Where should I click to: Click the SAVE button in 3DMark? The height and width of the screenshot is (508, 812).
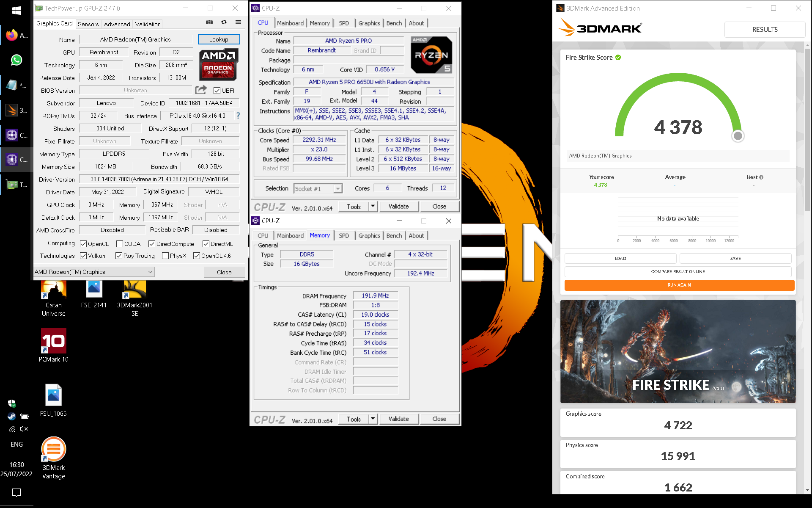coord(735,258)
